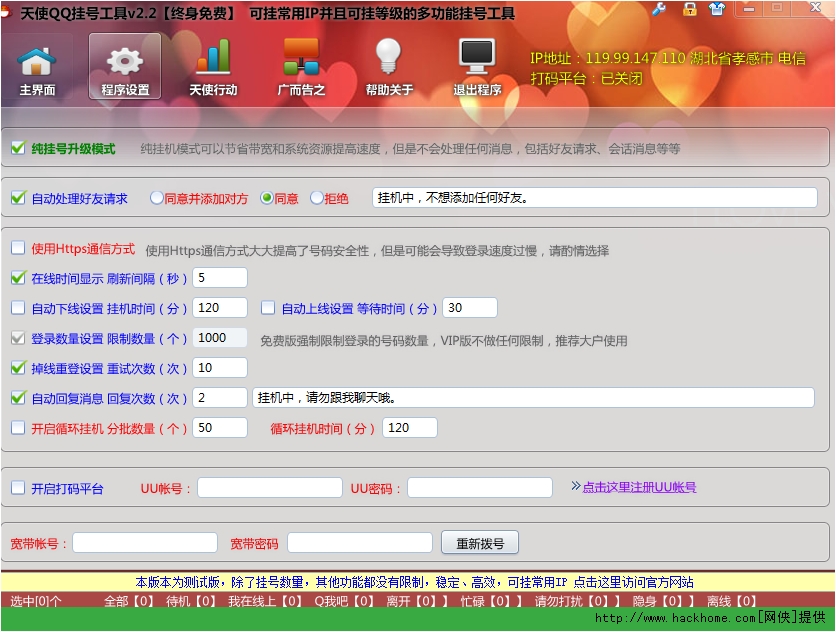Toggle 在线时间显示 checkbox
Screen dimensions: 836x632
tap(18, 278)
